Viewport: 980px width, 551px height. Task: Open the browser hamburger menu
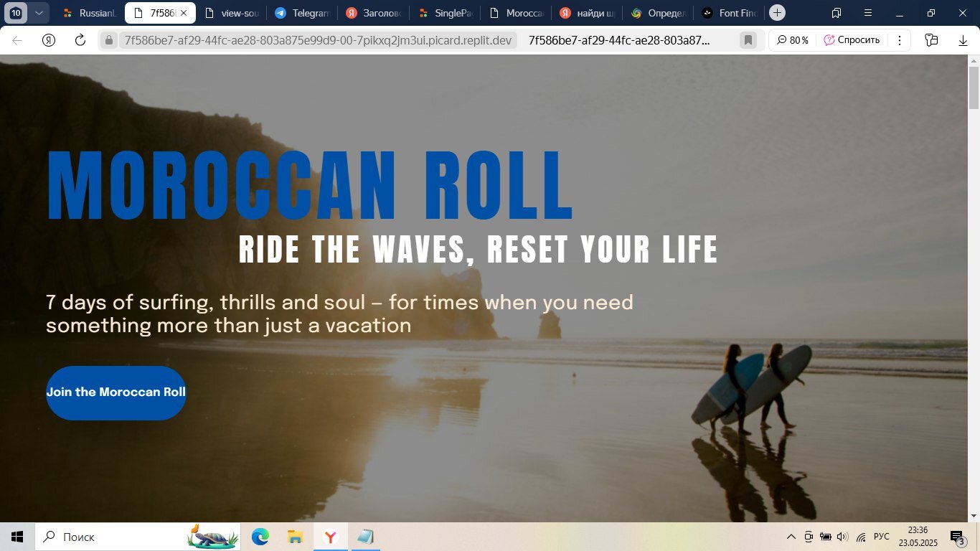[868, 13]
